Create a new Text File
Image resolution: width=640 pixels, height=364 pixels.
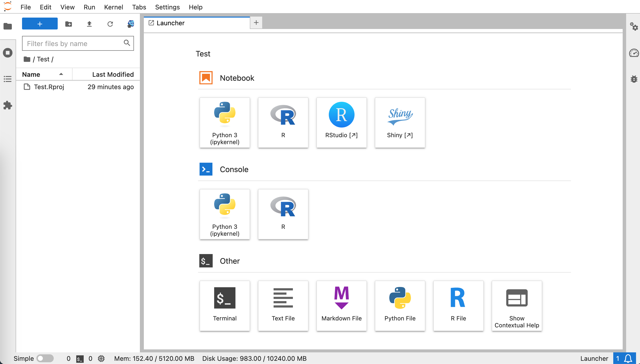(x=283, y=306)
